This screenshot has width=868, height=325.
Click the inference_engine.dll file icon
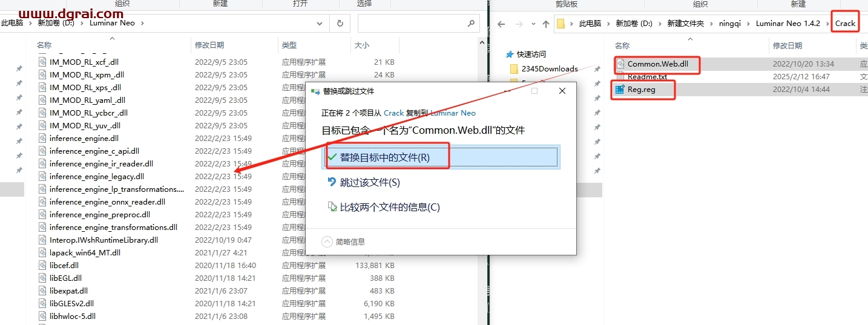pyautogui.click(x=42, y=138)
